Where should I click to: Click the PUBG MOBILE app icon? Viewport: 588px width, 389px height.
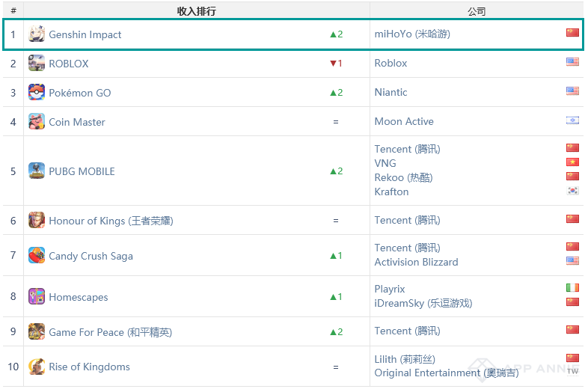37,171
